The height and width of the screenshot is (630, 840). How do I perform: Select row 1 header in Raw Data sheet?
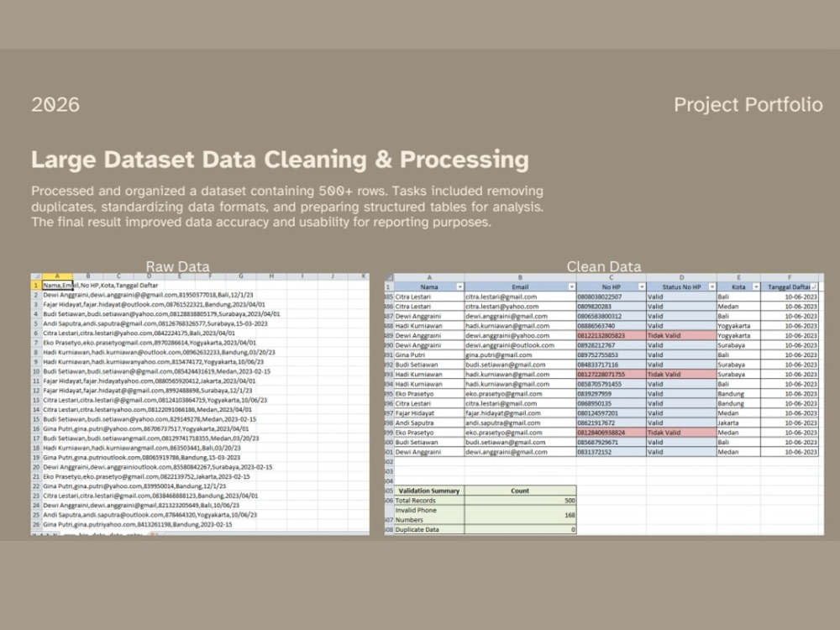click(x=36, y=286)
